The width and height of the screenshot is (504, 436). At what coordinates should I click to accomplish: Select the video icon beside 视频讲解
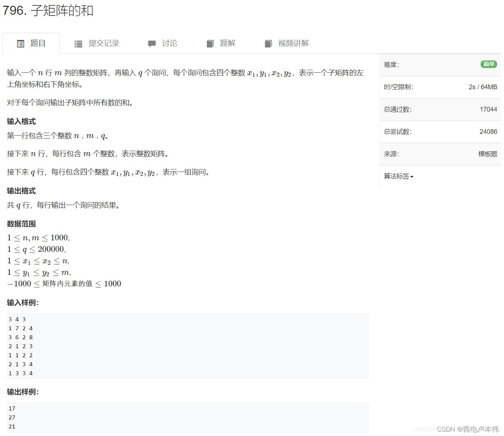coord(269,43)
